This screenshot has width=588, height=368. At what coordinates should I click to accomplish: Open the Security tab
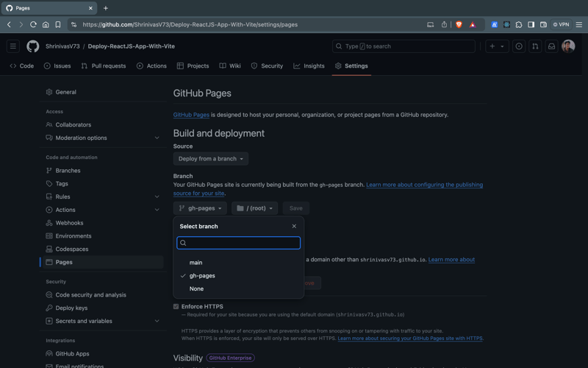coord(267,66)
